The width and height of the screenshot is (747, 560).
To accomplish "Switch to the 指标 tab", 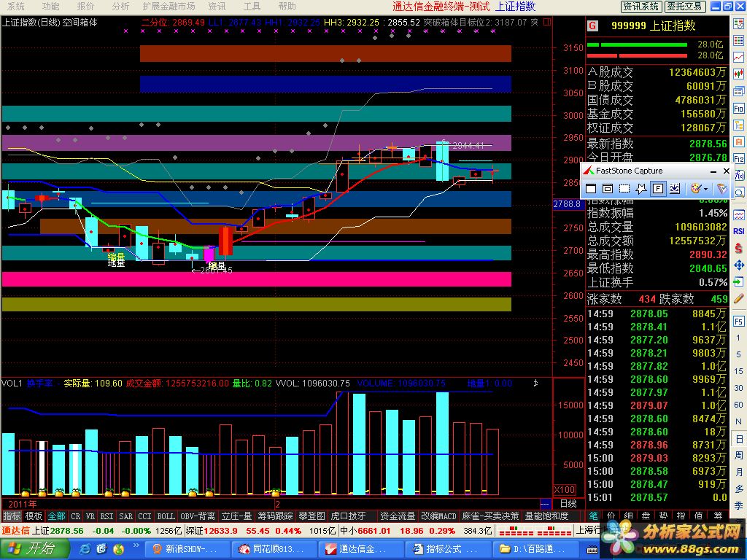I will pyautogui.click(x=12, y=516).
